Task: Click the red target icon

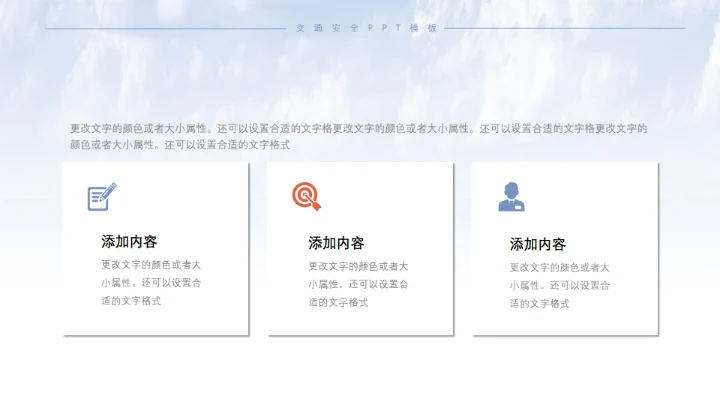Action: (x=307, y=197)
